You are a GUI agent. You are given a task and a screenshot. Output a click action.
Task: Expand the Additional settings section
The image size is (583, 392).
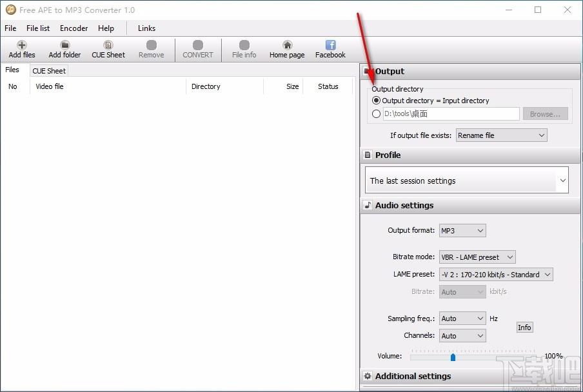470,377
